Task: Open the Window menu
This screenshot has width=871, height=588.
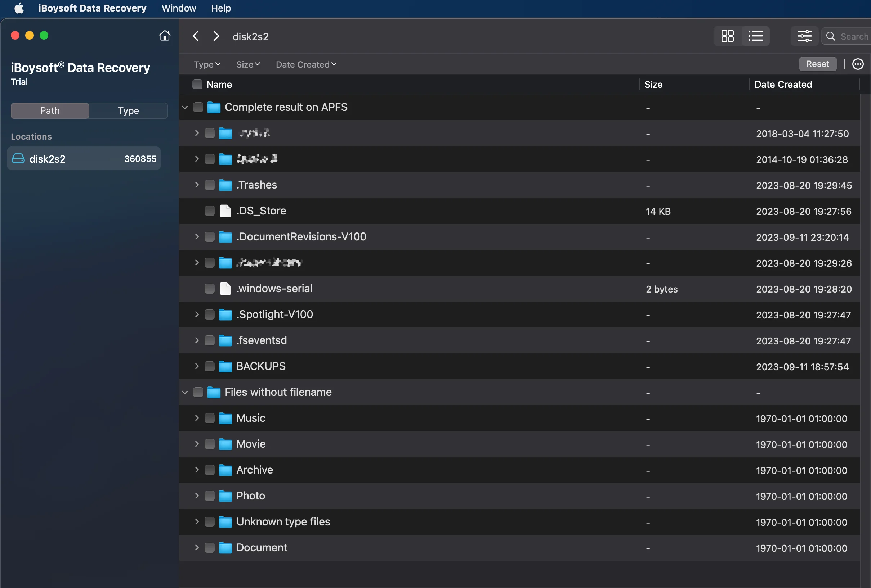Action: (x=178, y=8)
